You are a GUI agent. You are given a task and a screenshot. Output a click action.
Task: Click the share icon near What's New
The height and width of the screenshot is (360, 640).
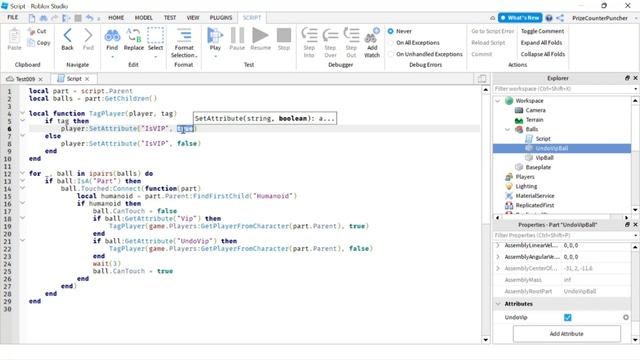click(560, 18)
